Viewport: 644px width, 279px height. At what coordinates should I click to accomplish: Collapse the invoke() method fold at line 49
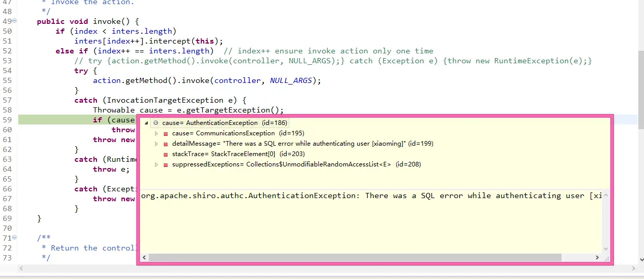point(14,21)
